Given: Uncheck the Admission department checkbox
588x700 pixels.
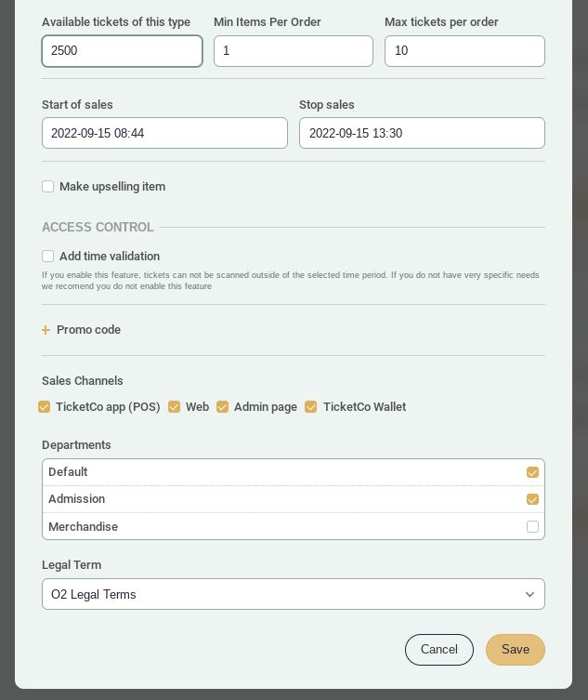Looking at the screenshot, I should tap(532, 499).
